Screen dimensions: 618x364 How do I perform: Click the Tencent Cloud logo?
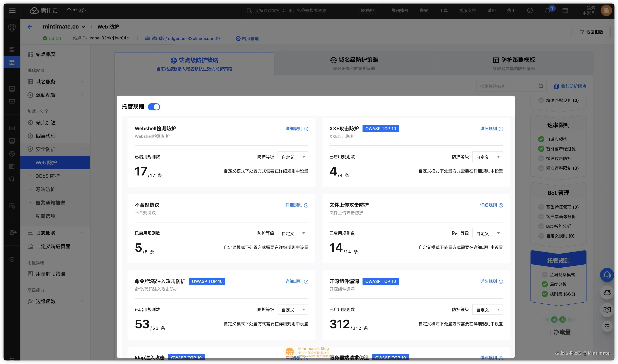(x=43, y=10)
